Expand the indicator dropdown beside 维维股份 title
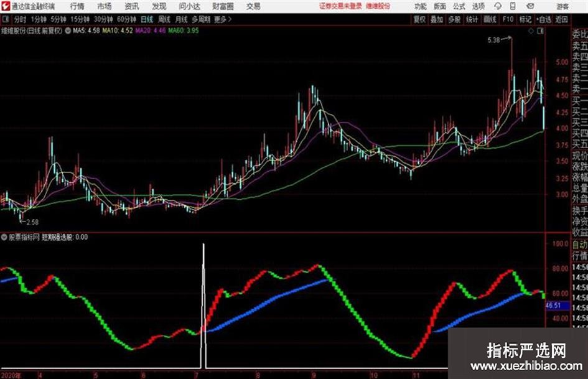Image resolution: width=588 pixels, height=379 pixels. (x=68, y=30)
